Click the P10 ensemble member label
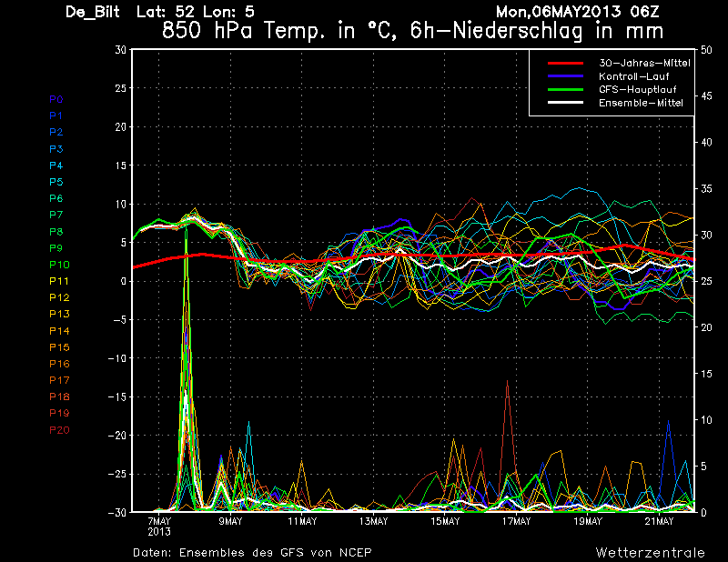This screenshot has width=728, height=562. pyautogui.click(x=59, y=265)
